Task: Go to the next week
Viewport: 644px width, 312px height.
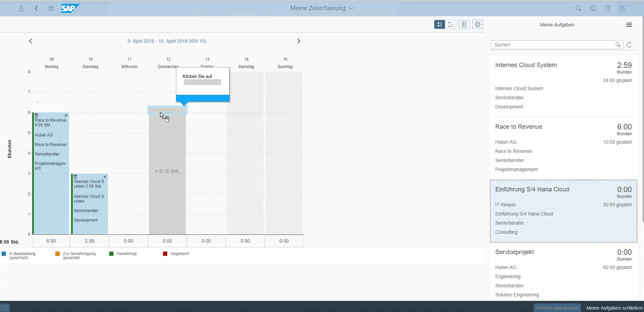Action: 298,41
